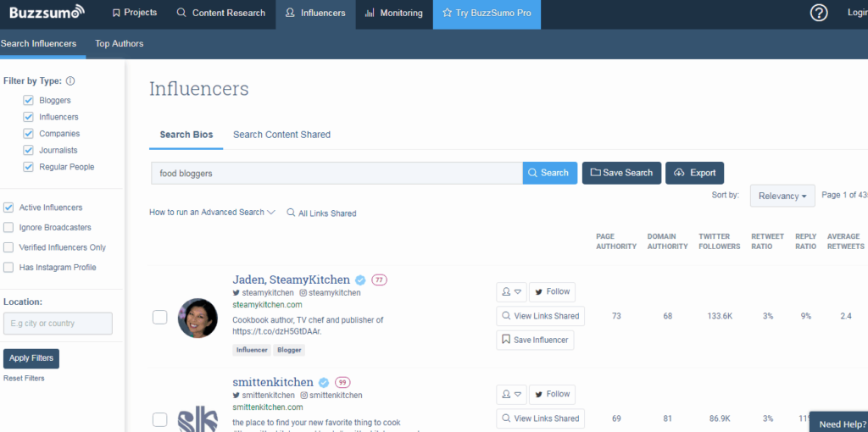Export the influencer results
The height and width of the screenshot is (432, 868).
pos(694,173)
